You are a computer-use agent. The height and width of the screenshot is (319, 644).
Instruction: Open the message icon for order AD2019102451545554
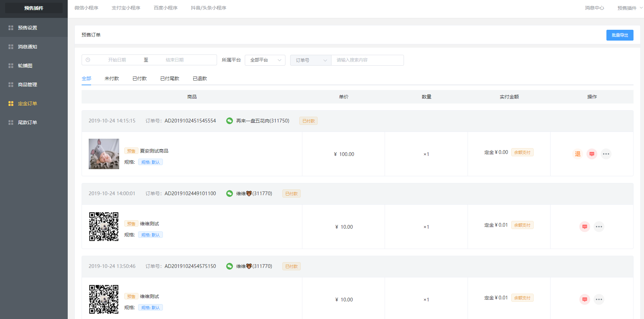coord(592,154)
